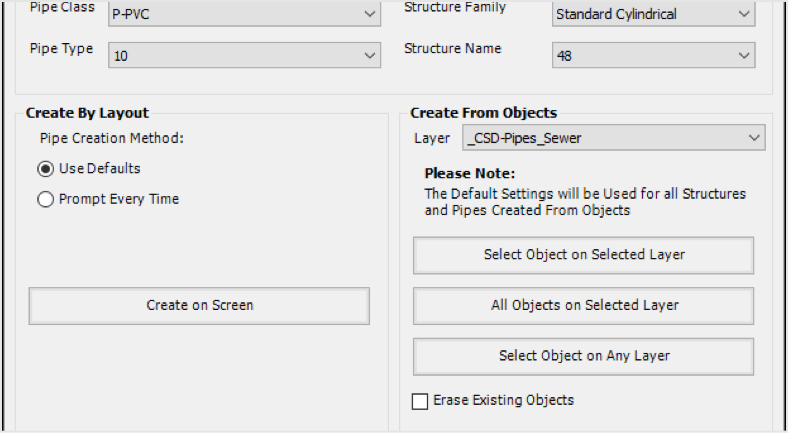Click the Structure Name label

[453, 48]
